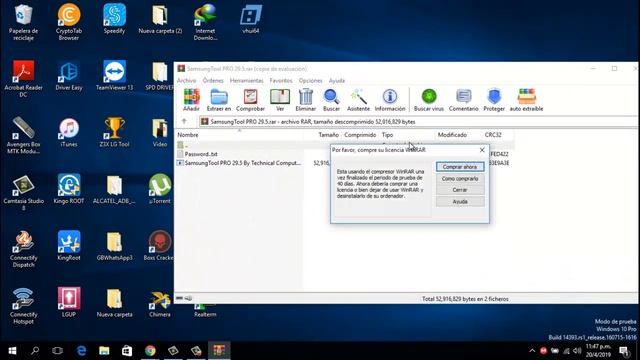Open the Archivo menu

(187, 80)
